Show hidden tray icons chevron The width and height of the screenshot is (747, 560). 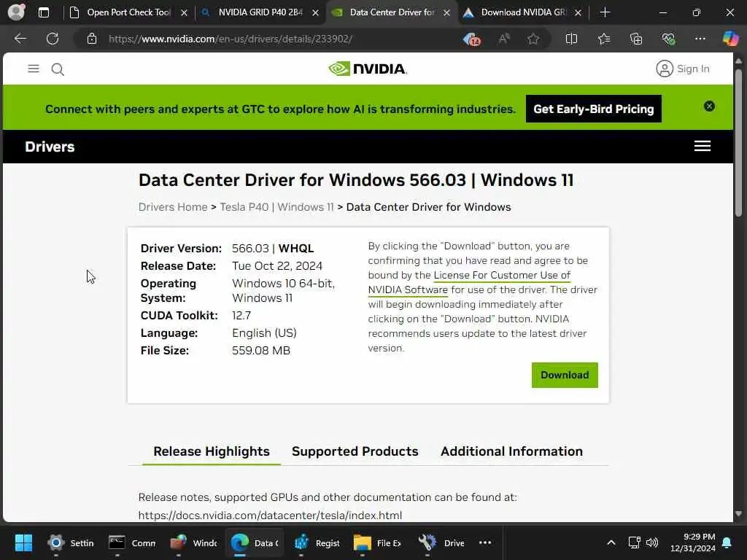(x=611, y=542)
